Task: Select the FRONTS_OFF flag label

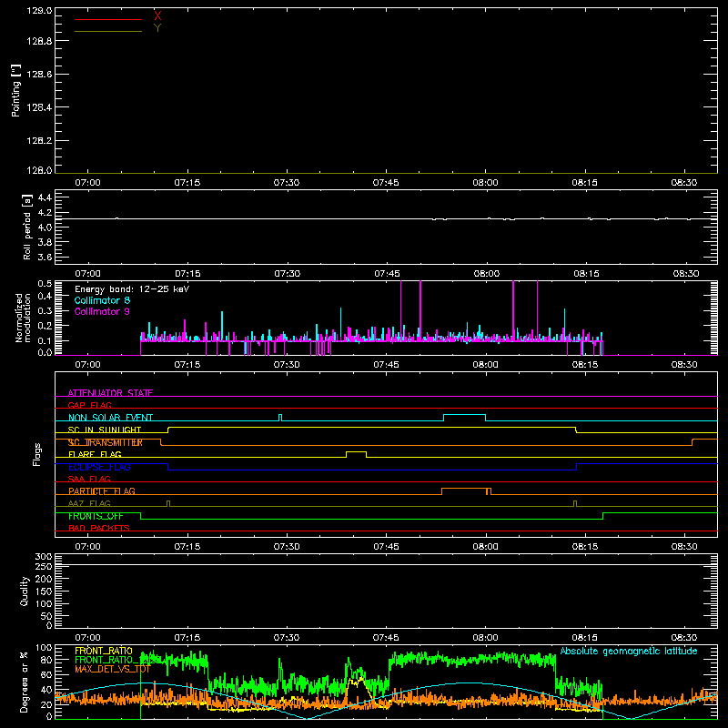Action: point(96,516)
